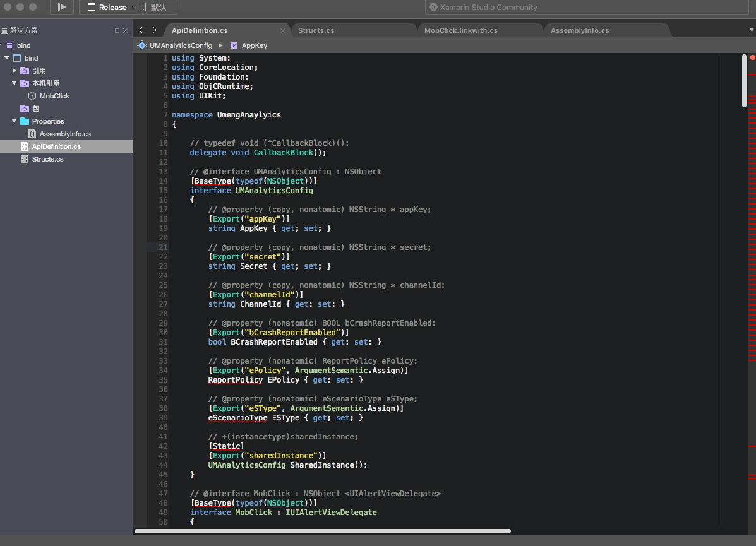Open the AssemblyInfo.cs tab
Screen dimensions: 756x546
[x=580, y=30]
